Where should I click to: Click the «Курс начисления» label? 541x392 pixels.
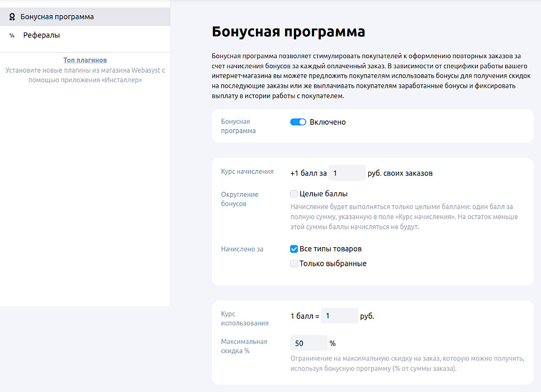coord(249,173)
